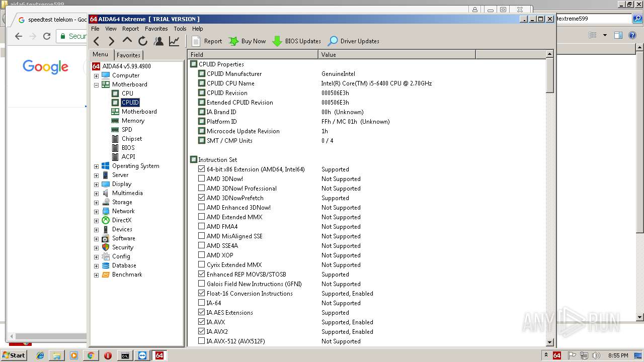
Task: Click the Database tree item
Action: click(124, 265)
